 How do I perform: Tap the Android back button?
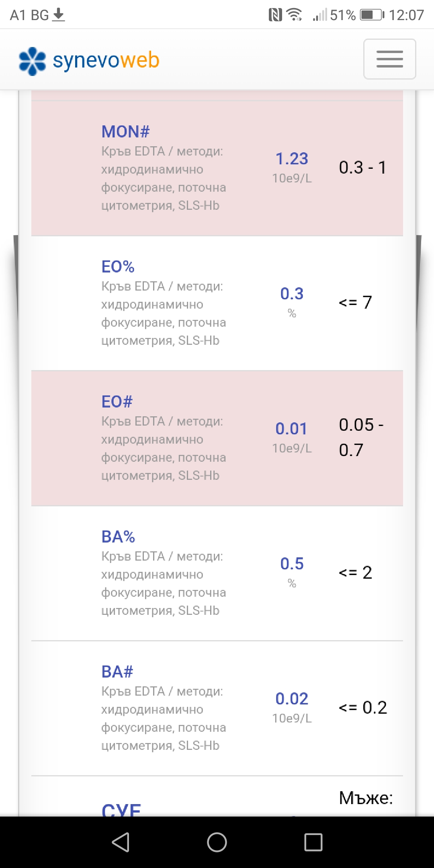point(121,842)
